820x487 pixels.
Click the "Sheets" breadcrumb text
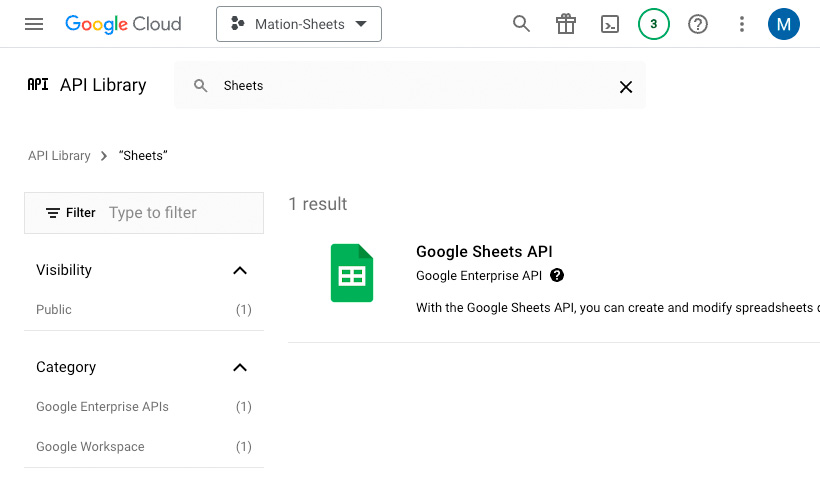pos(143,156)
